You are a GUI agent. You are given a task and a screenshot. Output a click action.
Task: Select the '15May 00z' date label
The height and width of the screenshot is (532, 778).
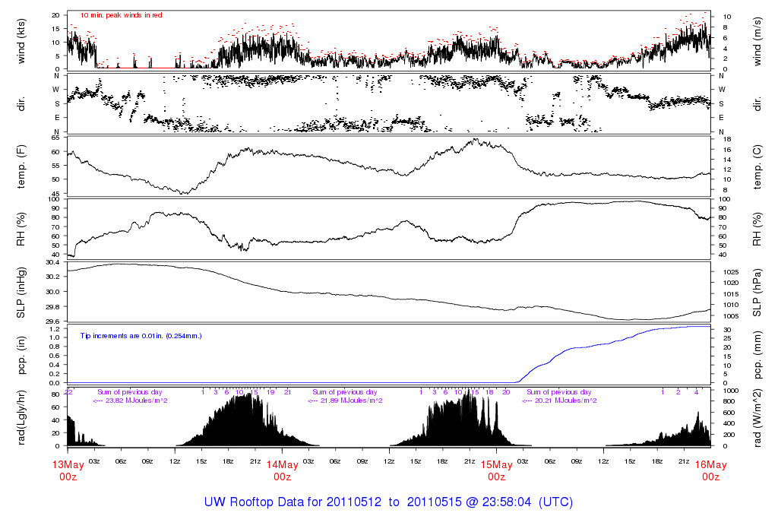click(497, 470)
